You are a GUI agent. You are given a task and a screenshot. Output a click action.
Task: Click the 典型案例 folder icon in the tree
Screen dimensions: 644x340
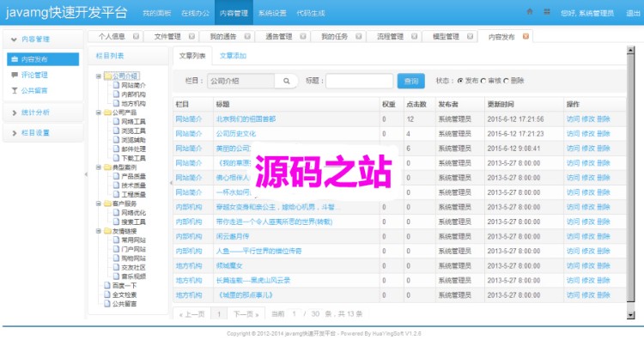tap(107, 167)
